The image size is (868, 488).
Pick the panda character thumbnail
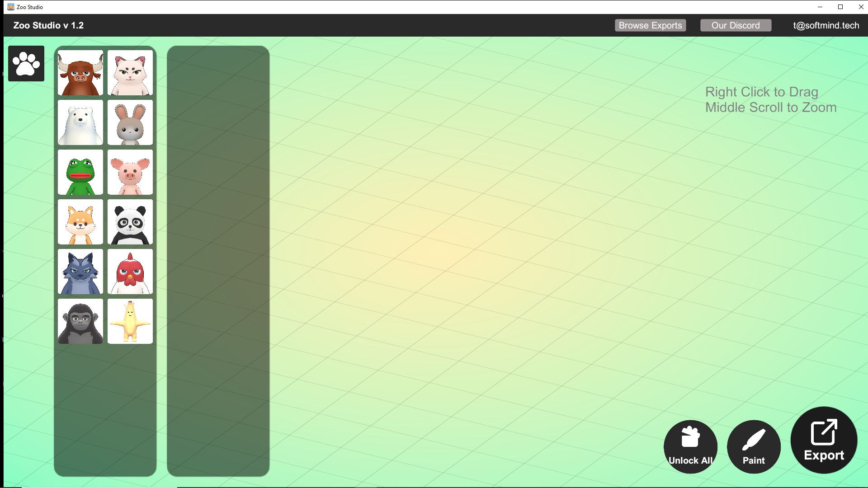[x=130, y=221]
